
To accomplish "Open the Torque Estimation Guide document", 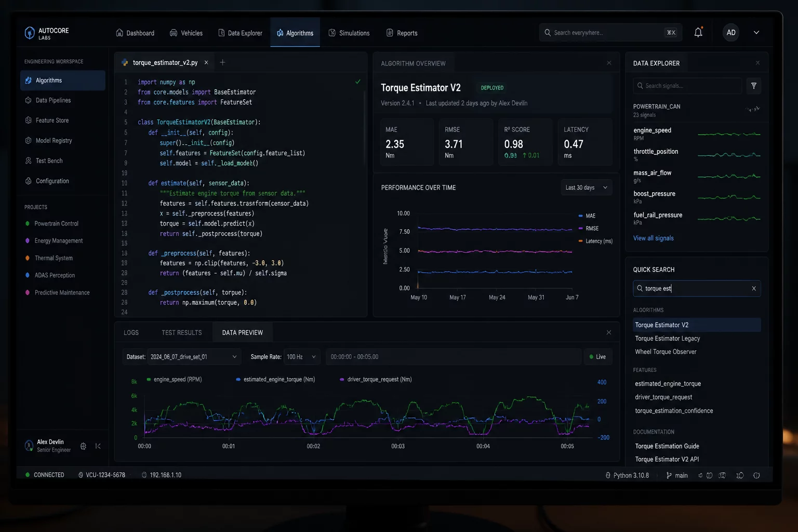I will point(667,446).
